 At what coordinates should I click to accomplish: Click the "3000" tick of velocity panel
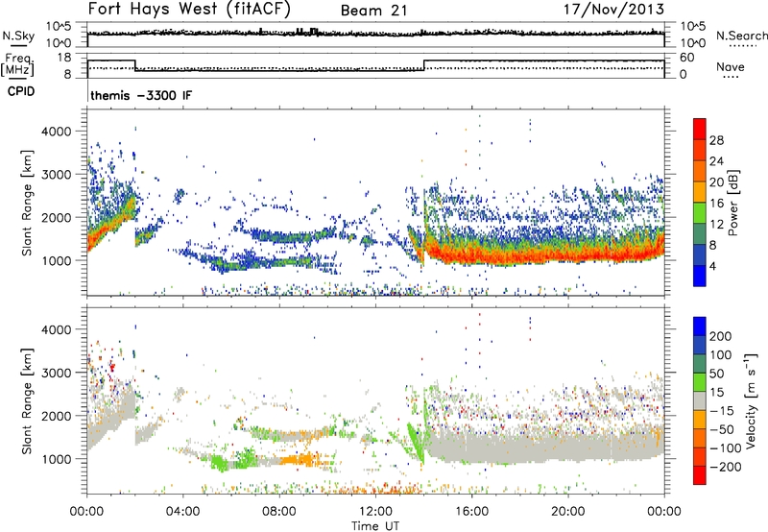tap(57, 373)
